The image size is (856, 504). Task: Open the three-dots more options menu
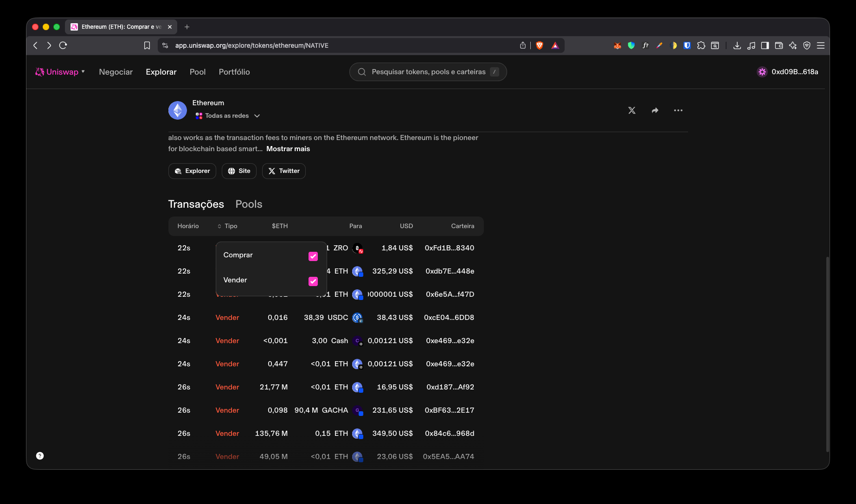click(678, 110)
